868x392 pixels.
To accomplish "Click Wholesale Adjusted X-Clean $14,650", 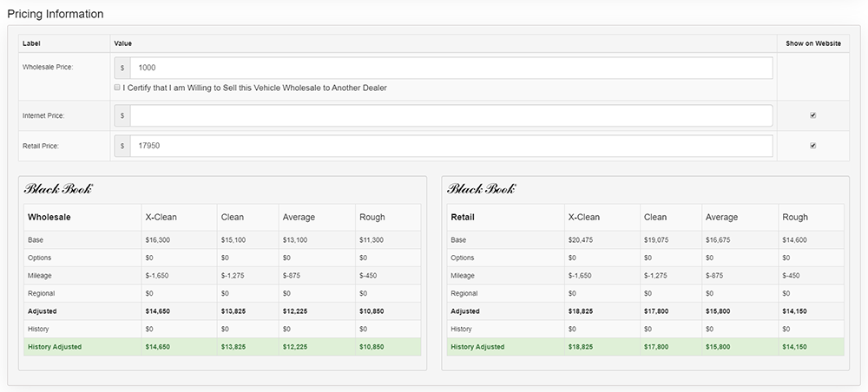I will tap(158, 311).
